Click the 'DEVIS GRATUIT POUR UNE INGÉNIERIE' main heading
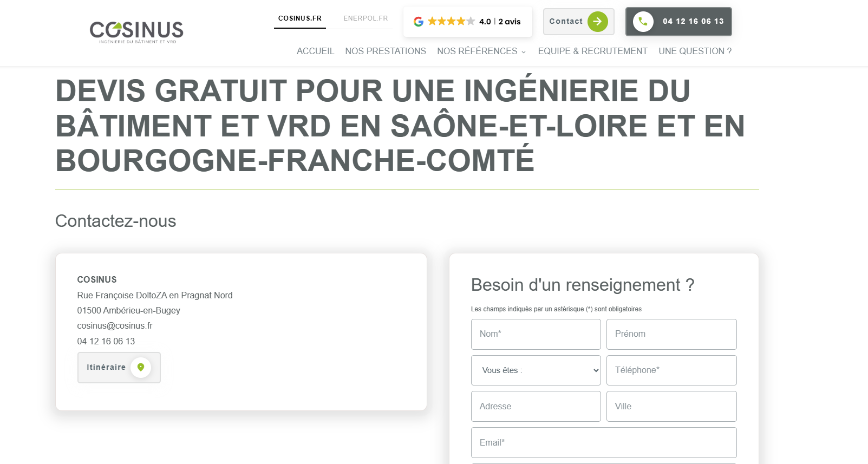Viewport: 868px width, 464px height. coord(400,126)
